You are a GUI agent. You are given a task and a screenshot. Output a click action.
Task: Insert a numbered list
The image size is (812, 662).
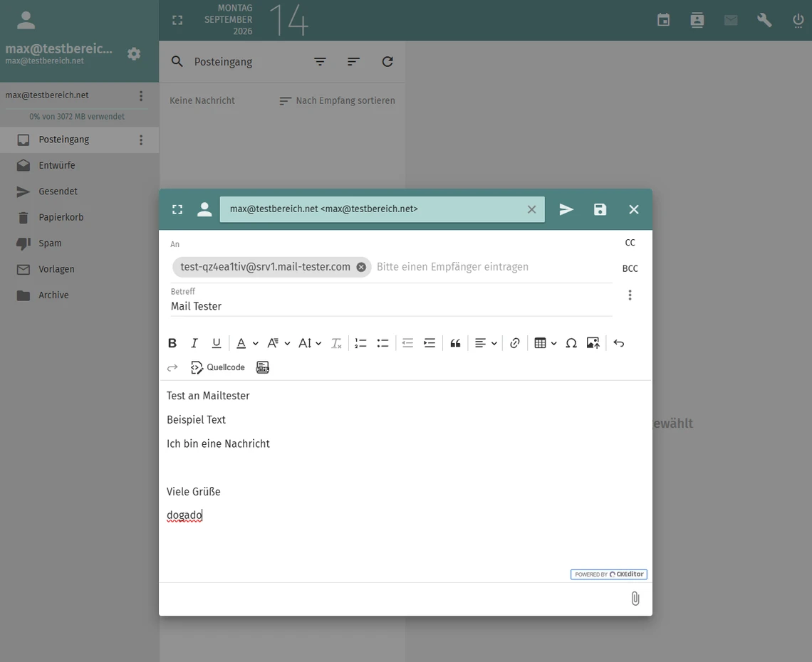coord(360,343)
